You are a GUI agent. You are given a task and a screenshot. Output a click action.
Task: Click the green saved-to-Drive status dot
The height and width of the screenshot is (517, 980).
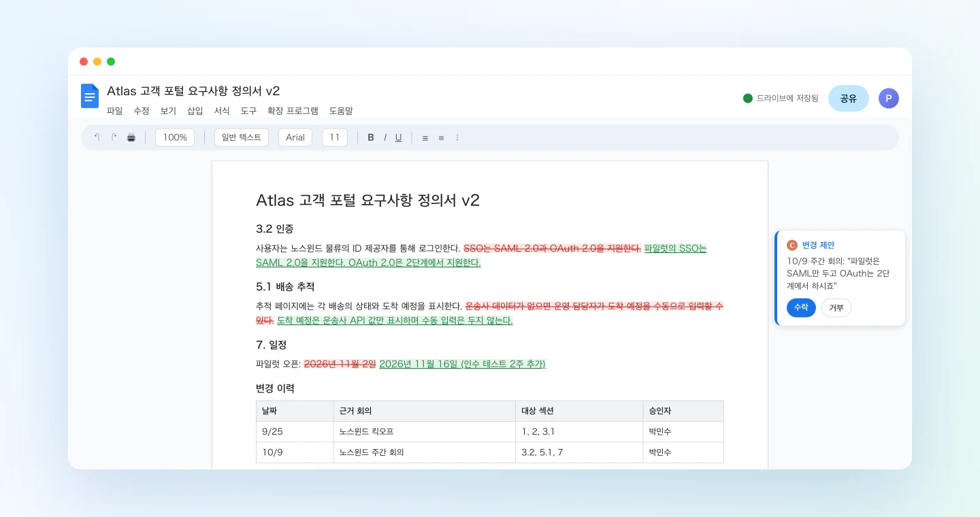tap(748, 98)
